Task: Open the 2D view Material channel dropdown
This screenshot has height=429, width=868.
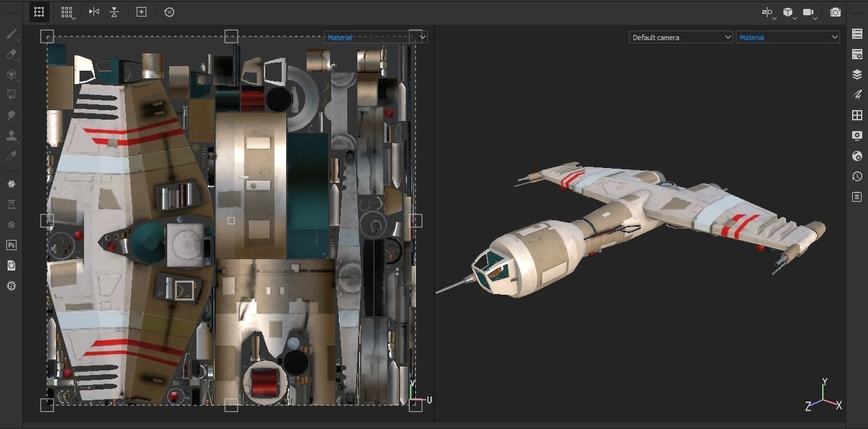Action: pos(376,38)
